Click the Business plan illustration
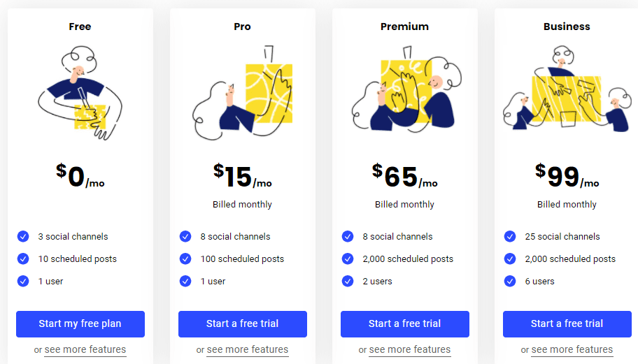Viewport: 638px width, 364px height. (567, 89)
